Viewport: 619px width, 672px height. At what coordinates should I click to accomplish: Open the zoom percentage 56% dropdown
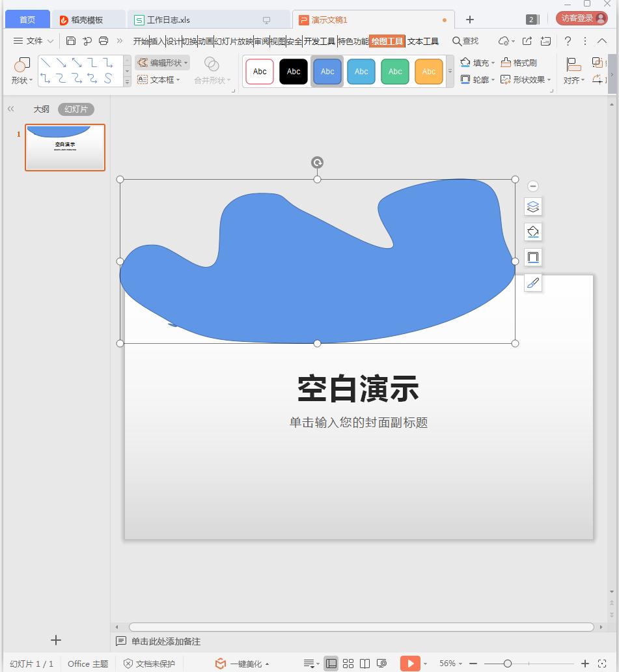coord(450,663)
